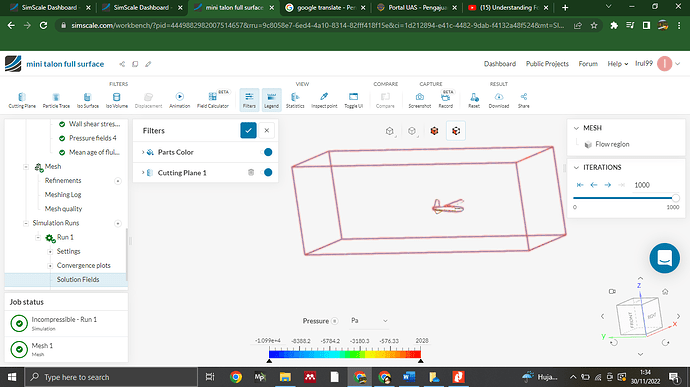Toggle the Parts Color filter switch
This screenshot has width=690, height=387.
click(x=266, y=152)
